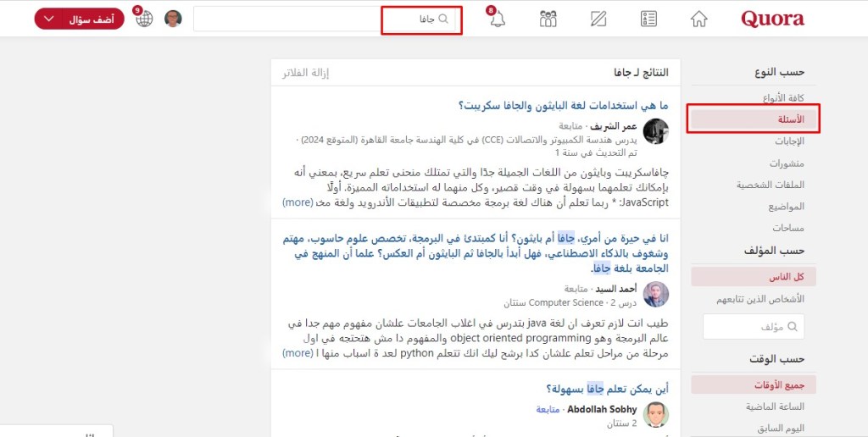
Task: Select الأشخاص الذين تتابعهم author filter
Action: (x=760, y=299)
